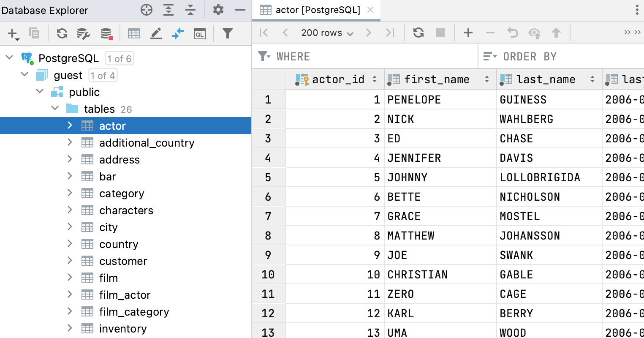Sort by the first_name column header
The image size is (644, 338).
pyautogui.click(x=437, y=79)
